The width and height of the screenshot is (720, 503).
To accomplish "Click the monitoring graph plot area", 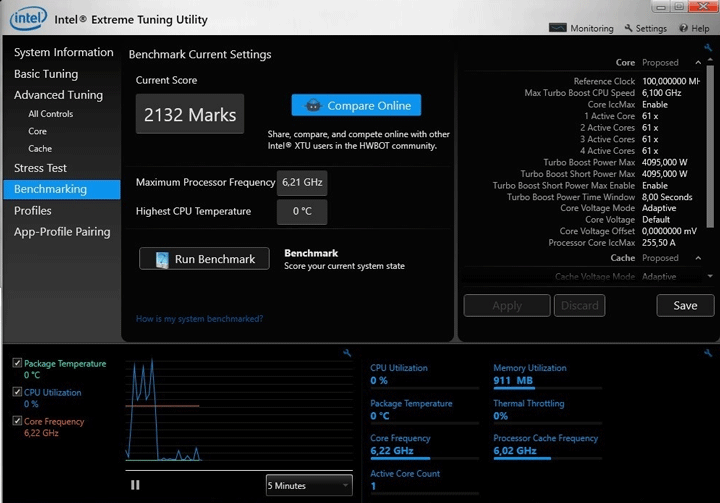I will [x=239, y=409].
